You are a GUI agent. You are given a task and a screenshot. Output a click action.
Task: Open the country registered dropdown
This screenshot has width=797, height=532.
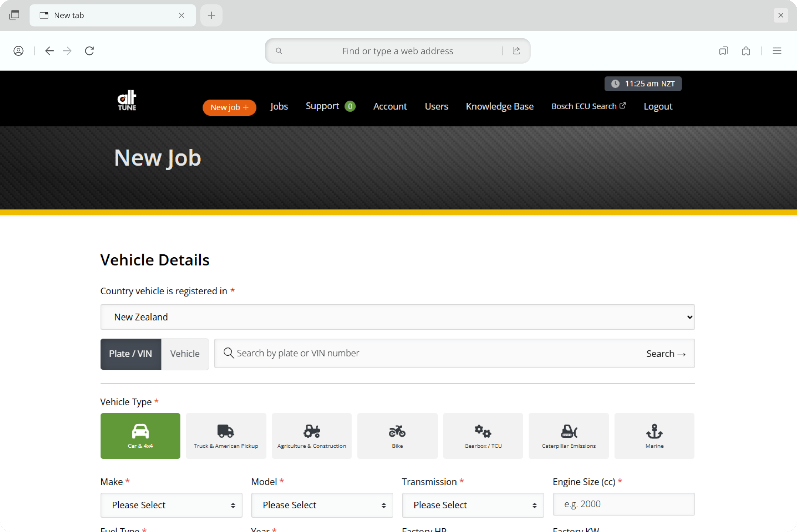pyautogui.click(x=397, y=317)
